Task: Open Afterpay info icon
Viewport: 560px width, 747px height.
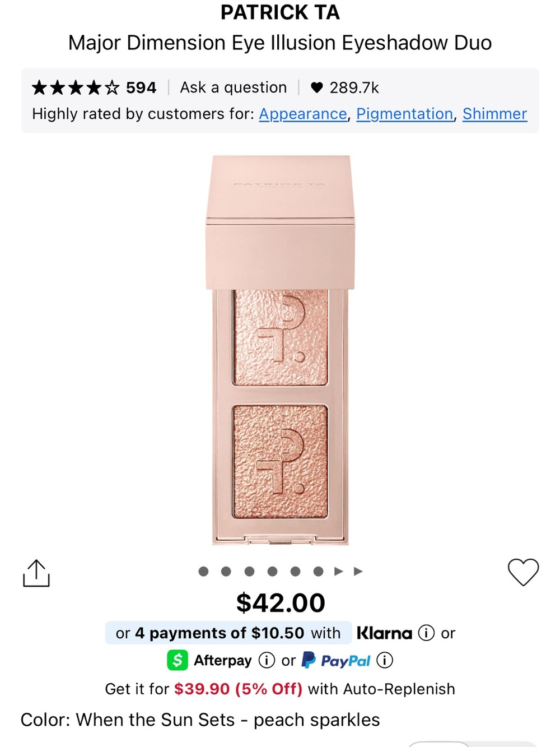Action: coord(267,661)
